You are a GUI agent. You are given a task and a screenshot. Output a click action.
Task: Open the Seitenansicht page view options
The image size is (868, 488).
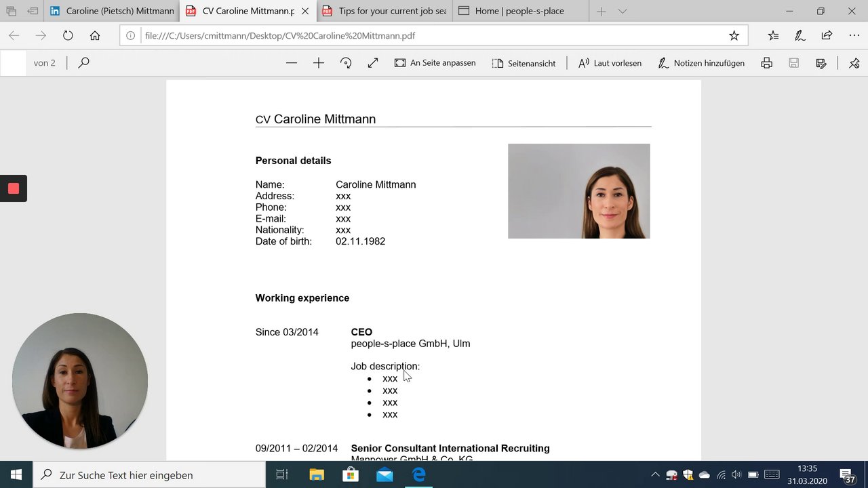(524, 63)
